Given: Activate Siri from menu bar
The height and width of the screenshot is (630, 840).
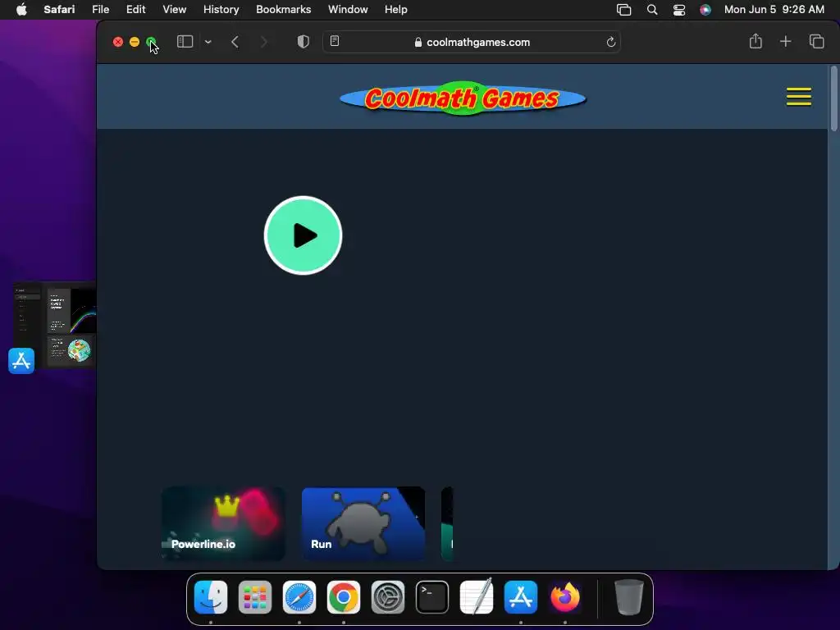Looking at the screenshot, I should (705, 10).
